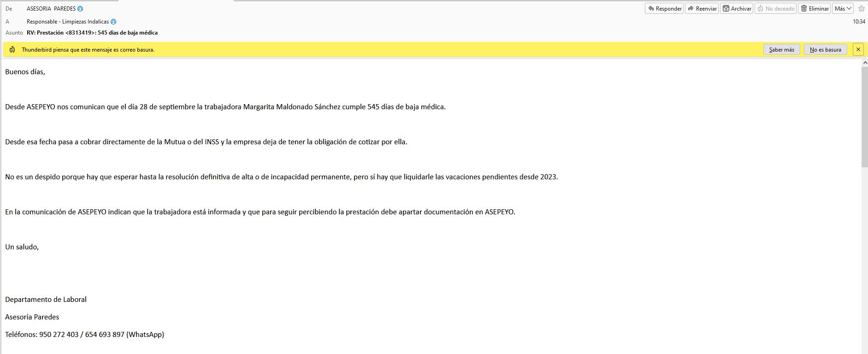This screenshot has height=354, width=868.
Task: Click the vertical scrollbar thumb
Action: tap(864, 115)
